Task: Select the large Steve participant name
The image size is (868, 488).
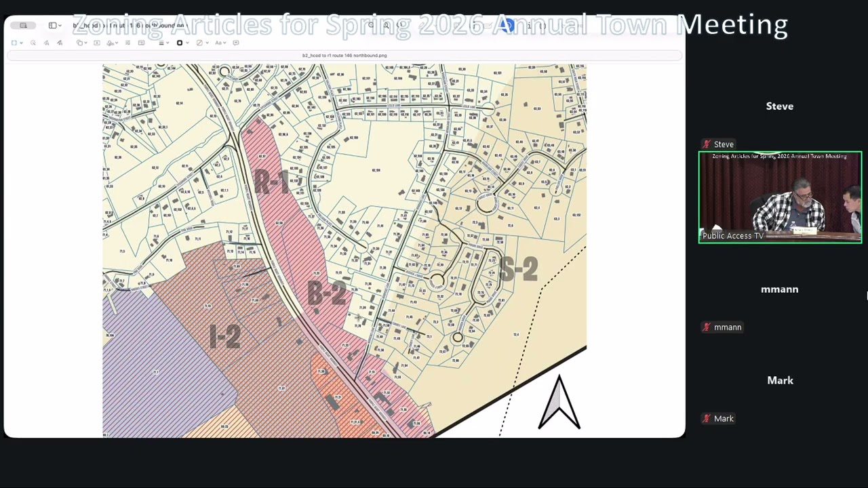Action: pyautogui.click(x=780, y=106)
